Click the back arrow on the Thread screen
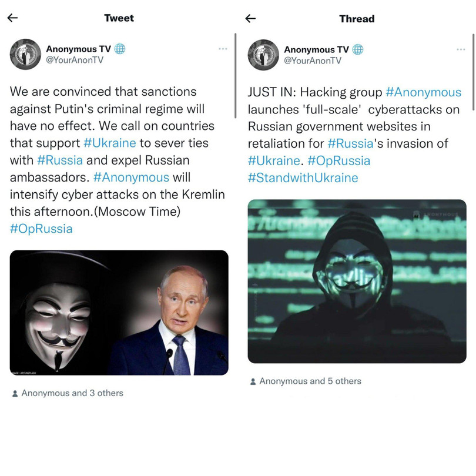Image resolution: width=476 pixels, height=476 pixels. coord(251,19)
